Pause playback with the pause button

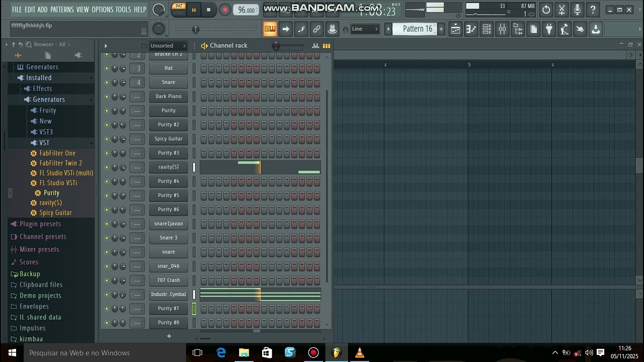[194, 10]
